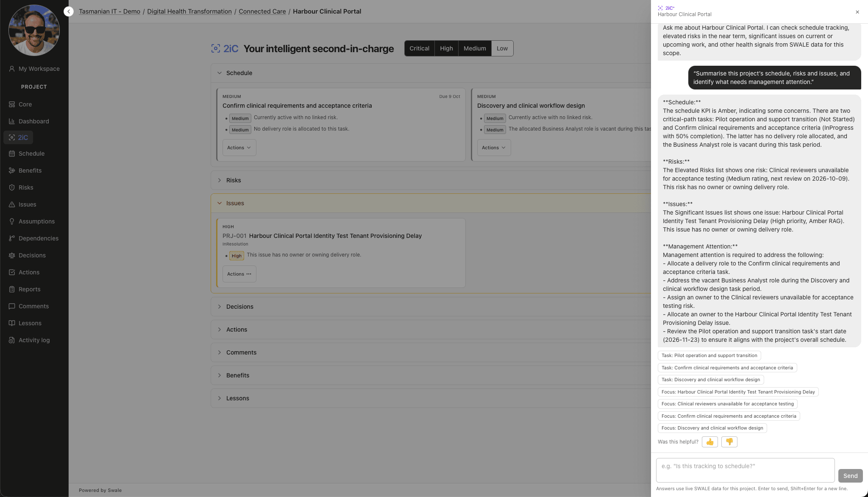The height and width of the screenshot is (497, 868).
Task: Open Actions dropdown for Confirm clinical requirements
Action: 239,148
